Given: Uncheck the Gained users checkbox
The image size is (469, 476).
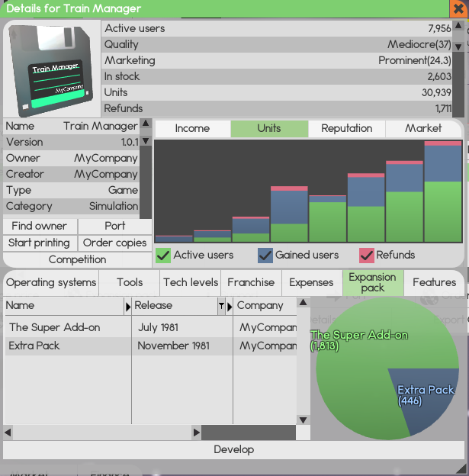Looking at the screenshot, I should coord(265,255).
